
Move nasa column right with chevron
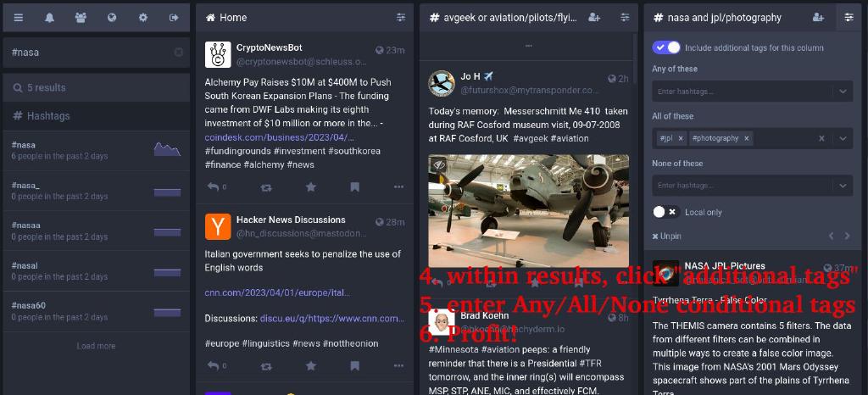coord(847,236)
